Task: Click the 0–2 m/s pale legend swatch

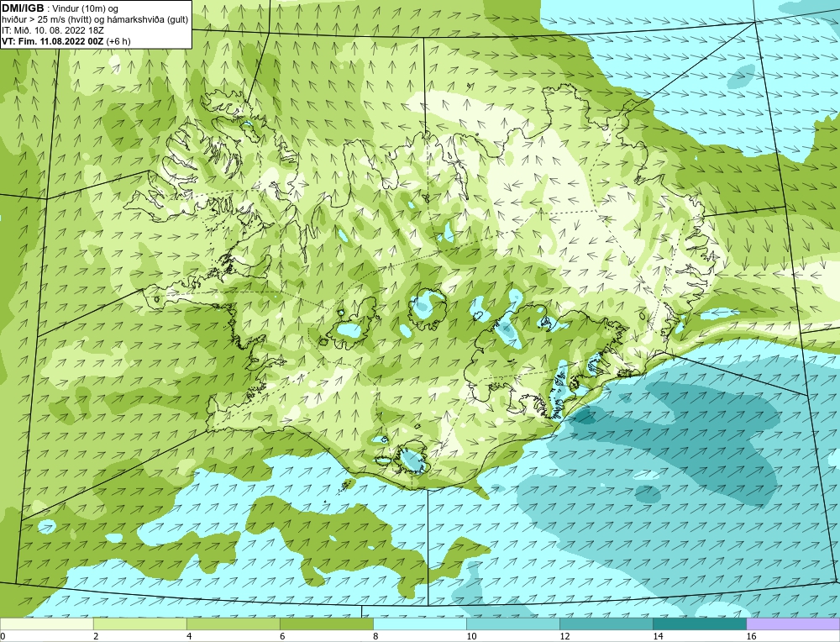Action: click(46, 624)
